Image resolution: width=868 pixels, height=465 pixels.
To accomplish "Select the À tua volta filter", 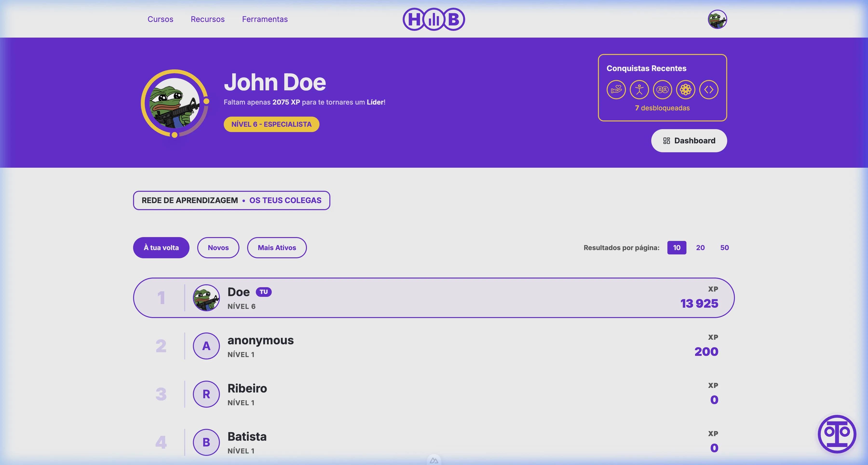I will 161,247.
